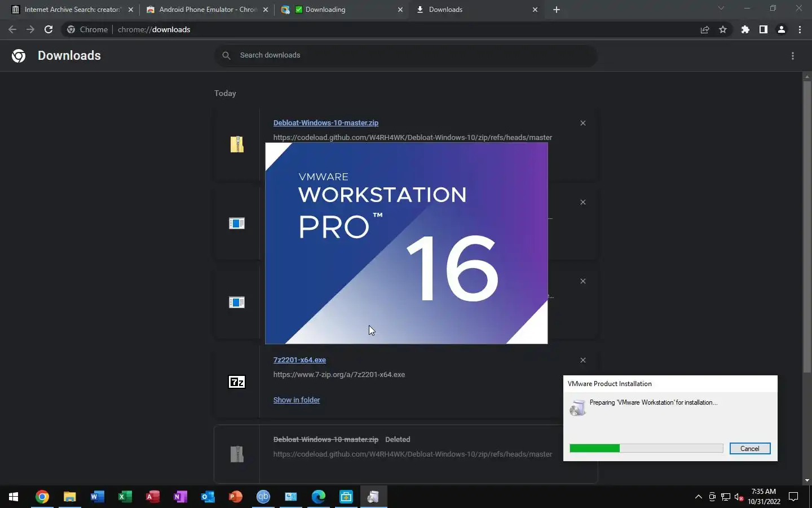
Task: Cancel the VMware Product Installation
Action: point(750,449)
